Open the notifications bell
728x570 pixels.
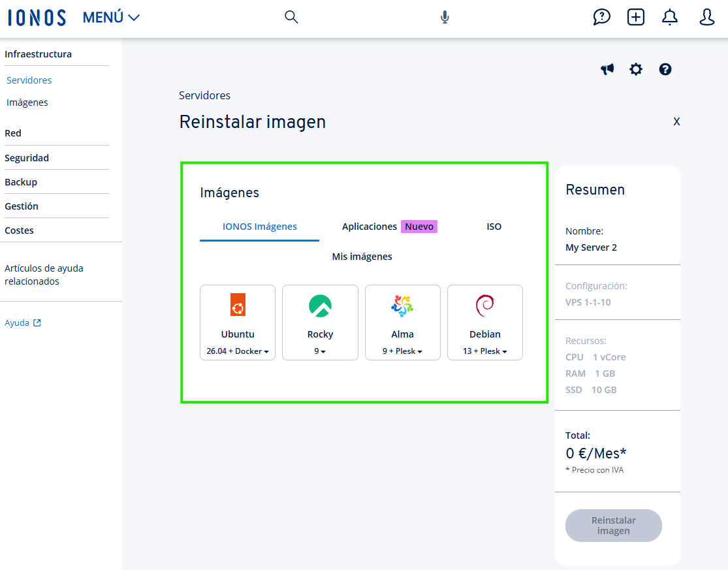(669, 17)
